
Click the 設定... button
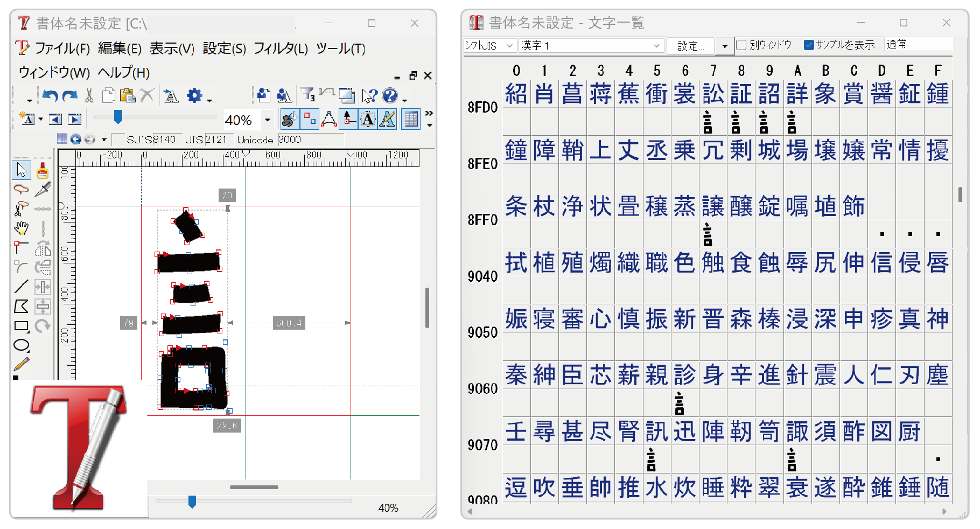point(690,46)
